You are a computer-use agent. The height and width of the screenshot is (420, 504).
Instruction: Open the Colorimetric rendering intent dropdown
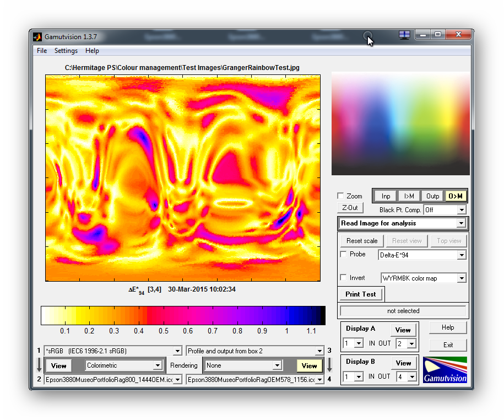click(x=124, y=365)
